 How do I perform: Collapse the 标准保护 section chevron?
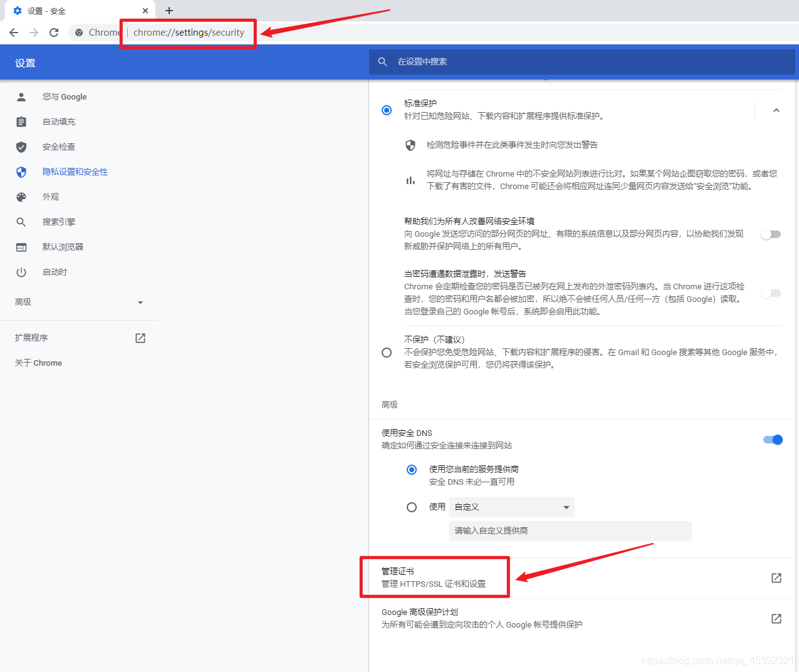point(776,110)
